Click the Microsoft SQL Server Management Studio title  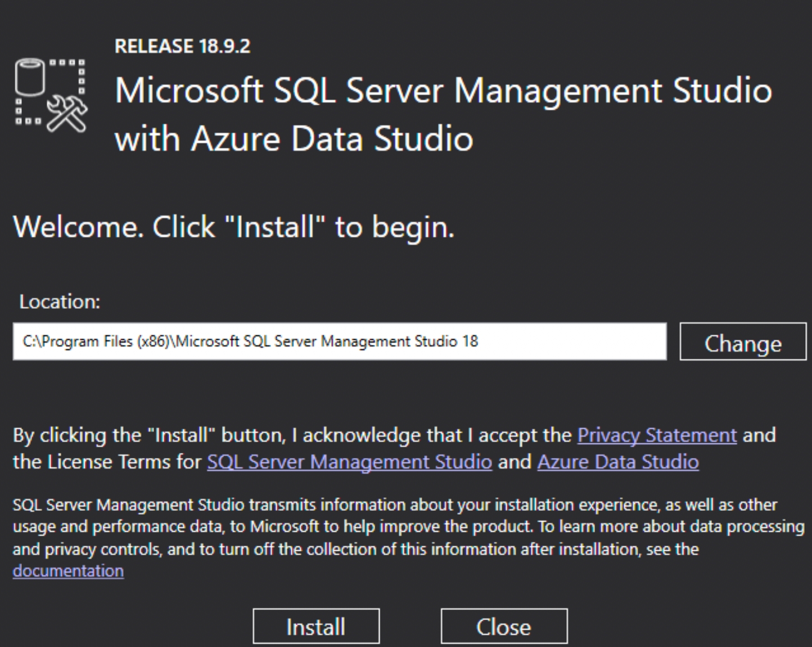click(443, 91)
